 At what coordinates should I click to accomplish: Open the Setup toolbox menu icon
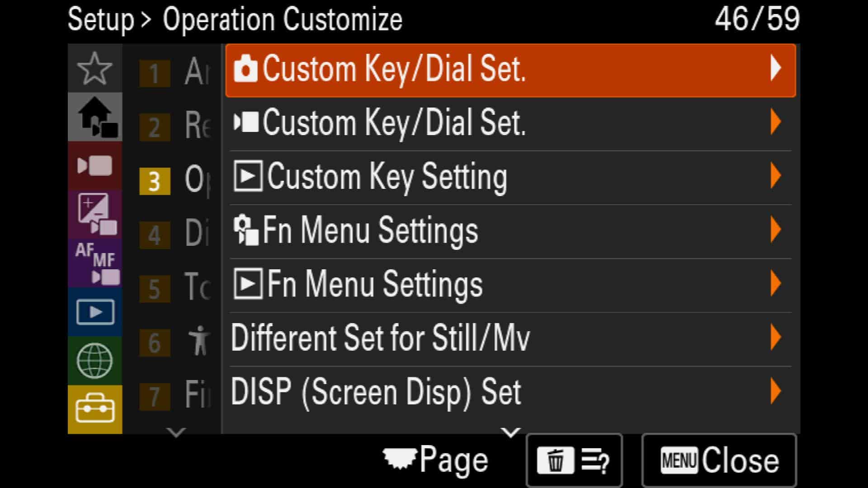tap(95, 409)
